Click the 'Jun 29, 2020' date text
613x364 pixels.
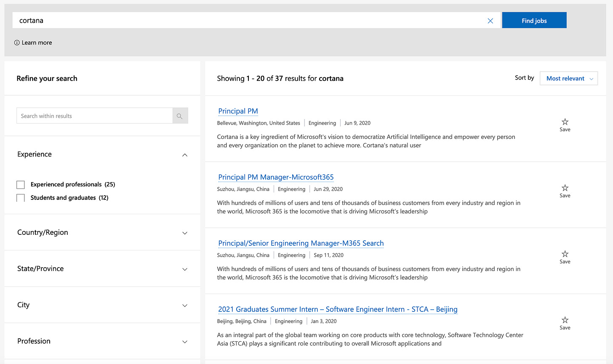(x=328, y=189)
